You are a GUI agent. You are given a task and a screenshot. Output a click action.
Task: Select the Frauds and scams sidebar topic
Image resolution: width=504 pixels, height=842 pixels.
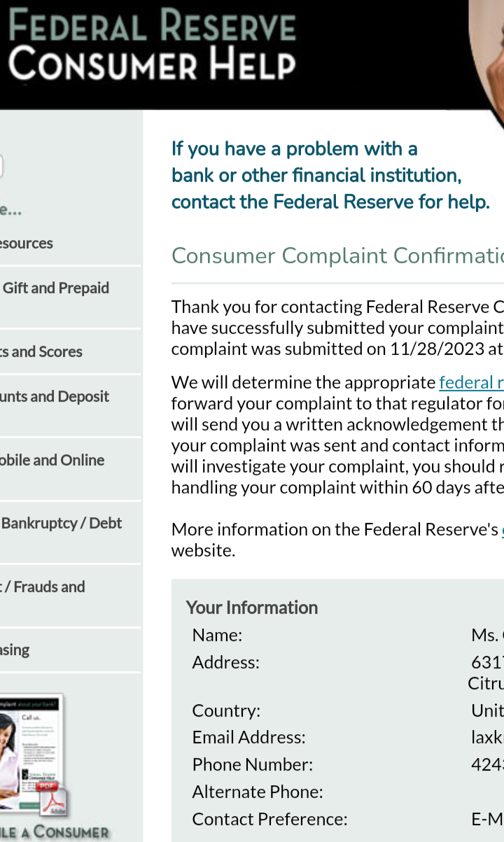[43, 587]
